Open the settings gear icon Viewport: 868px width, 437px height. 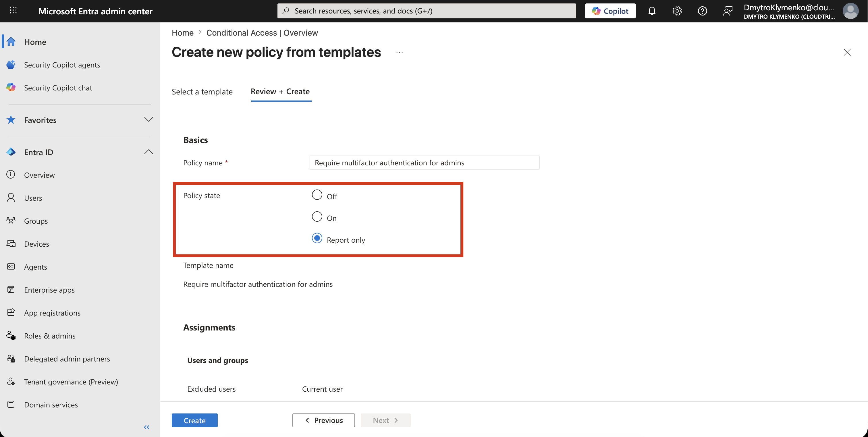coord(677,11)
